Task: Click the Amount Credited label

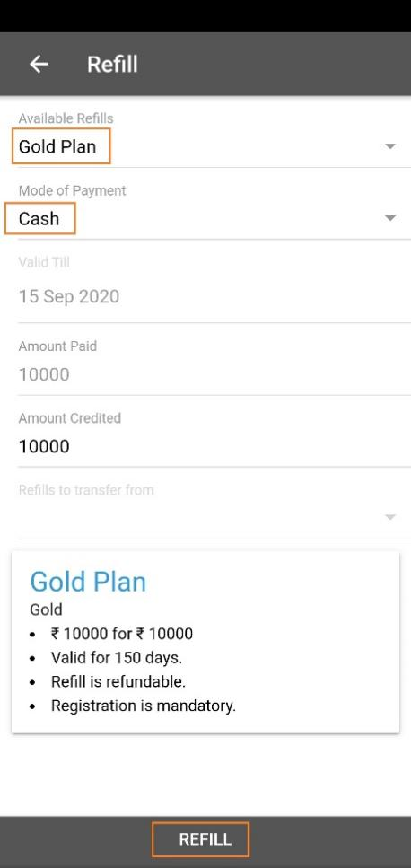Action: click(x=70, y=418)
